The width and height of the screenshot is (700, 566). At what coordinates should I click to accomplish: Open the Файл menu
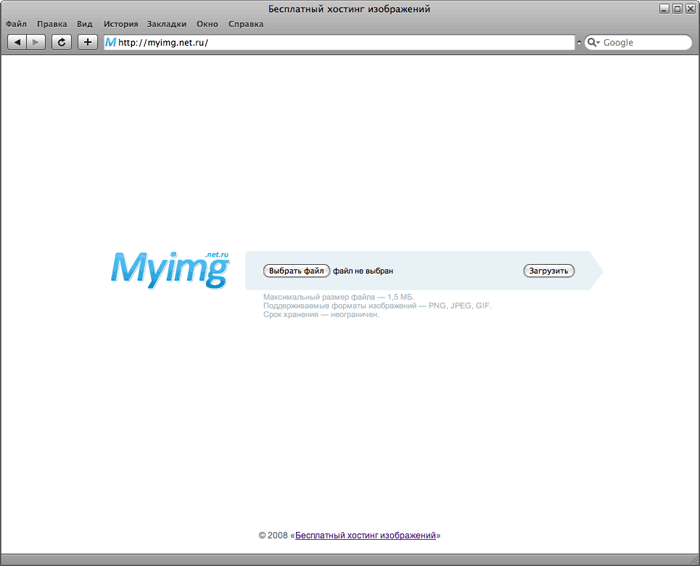[16, 23]
